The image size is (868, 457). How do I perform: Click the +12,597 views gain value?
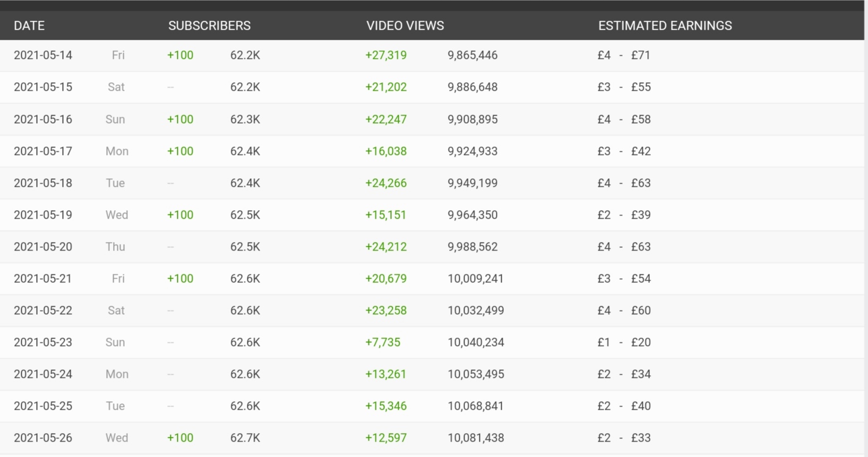tap(386, 438)
